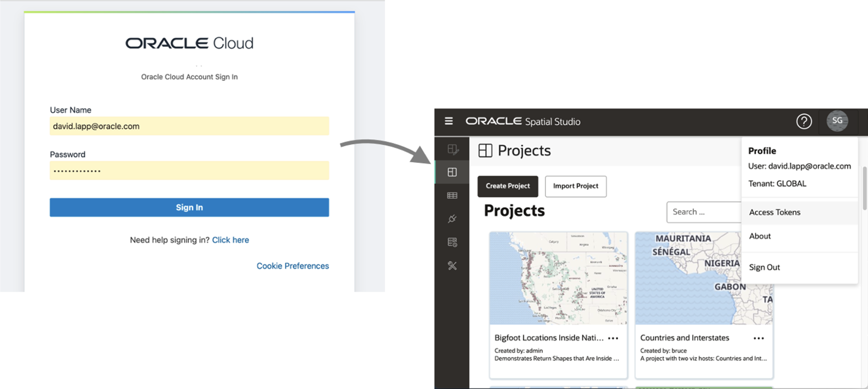868x389 pixels.
Task: Open the hamburger navigation menu
Action: (449, 121)
